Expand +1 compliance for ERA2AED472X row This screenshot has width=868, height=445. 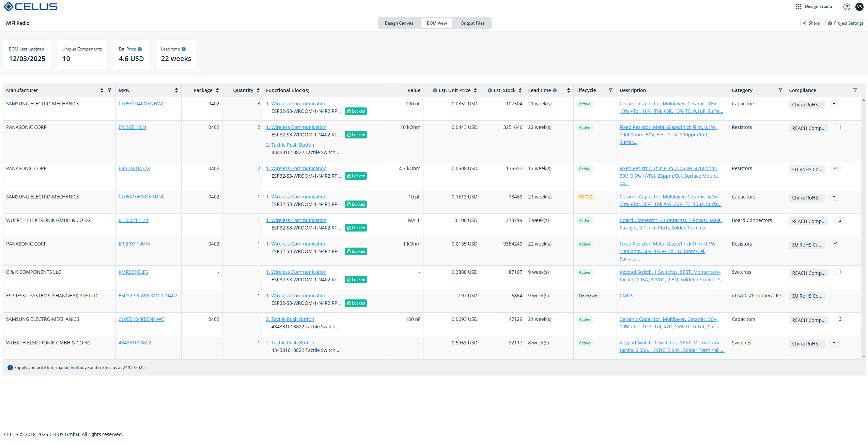coord(836,169)
